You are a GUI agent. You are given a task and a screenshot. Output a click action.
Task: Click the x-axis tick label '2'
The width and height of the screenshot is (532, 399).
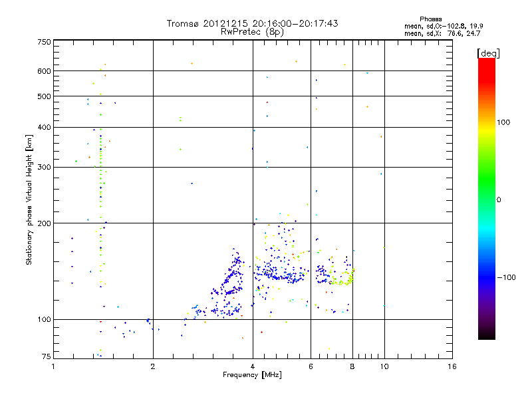pos(153,366)
